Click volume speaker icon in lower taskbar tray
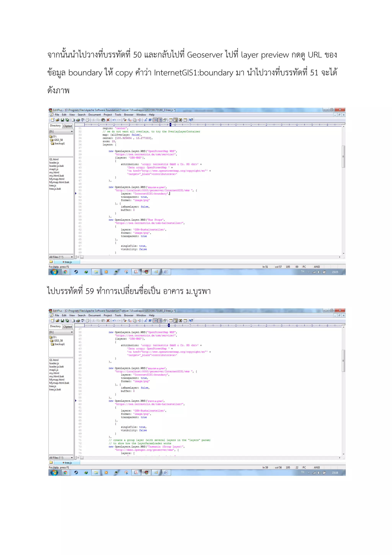 (x=319, y=473)
